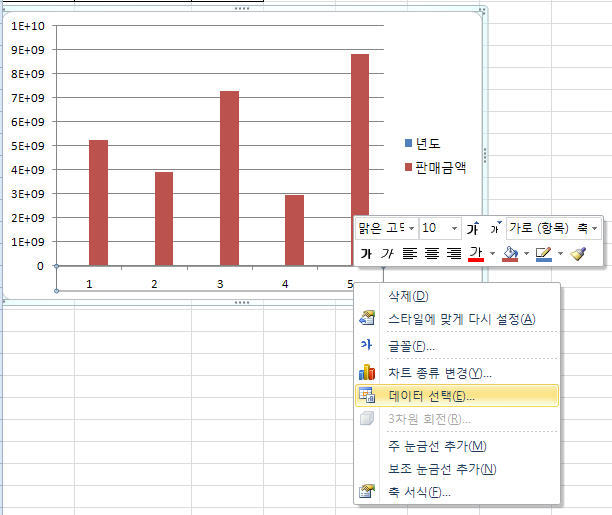Click the 5E+09 vertical axis label

pos(28,146)
